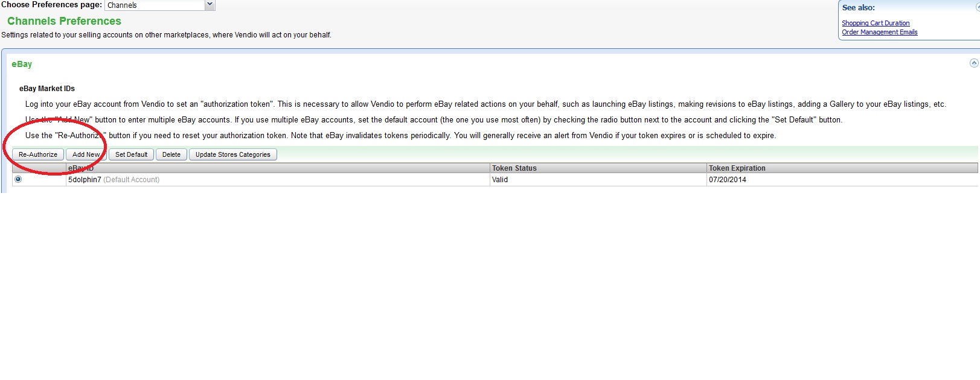
Task: Collapse the See also panel
Action: 978,7
